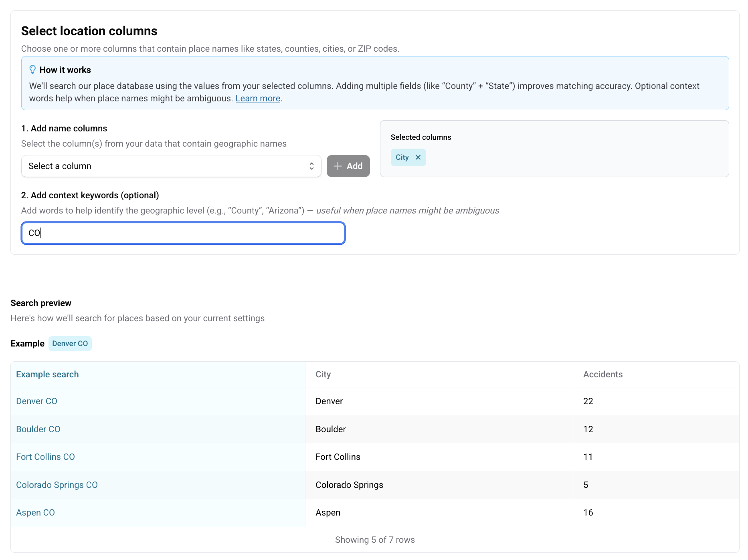Screen dimensions: 748x560
Task: Click the City table column header
Action: pos(323,375)
